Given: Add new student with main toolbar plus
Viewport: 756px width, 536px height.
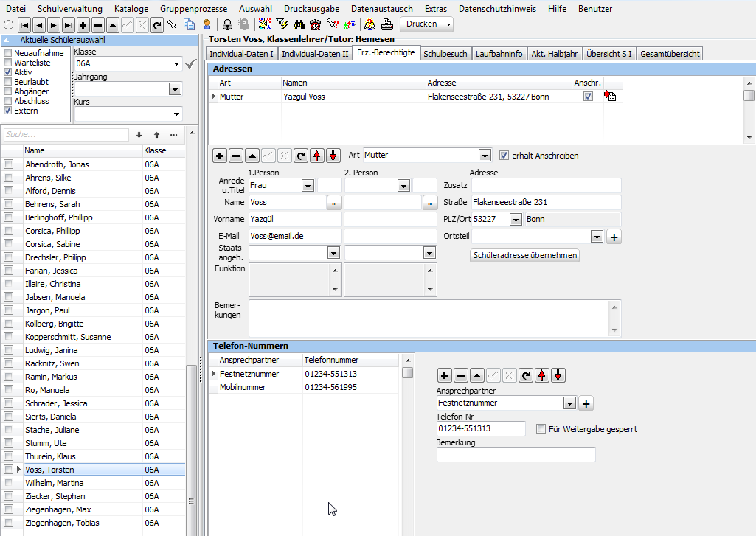Looking at the screenshot, I should (x=83, y=24).
